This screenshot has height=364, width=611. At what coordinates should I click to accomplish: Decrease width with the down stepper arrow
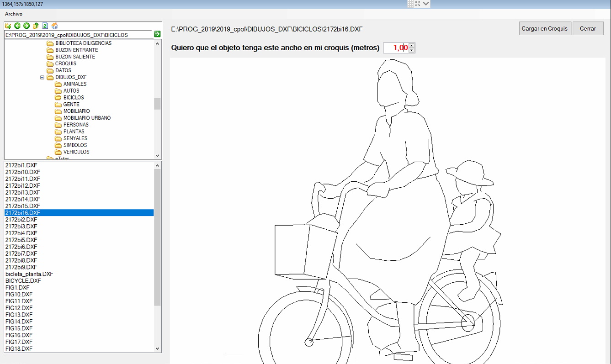click(x=412, y=50)
